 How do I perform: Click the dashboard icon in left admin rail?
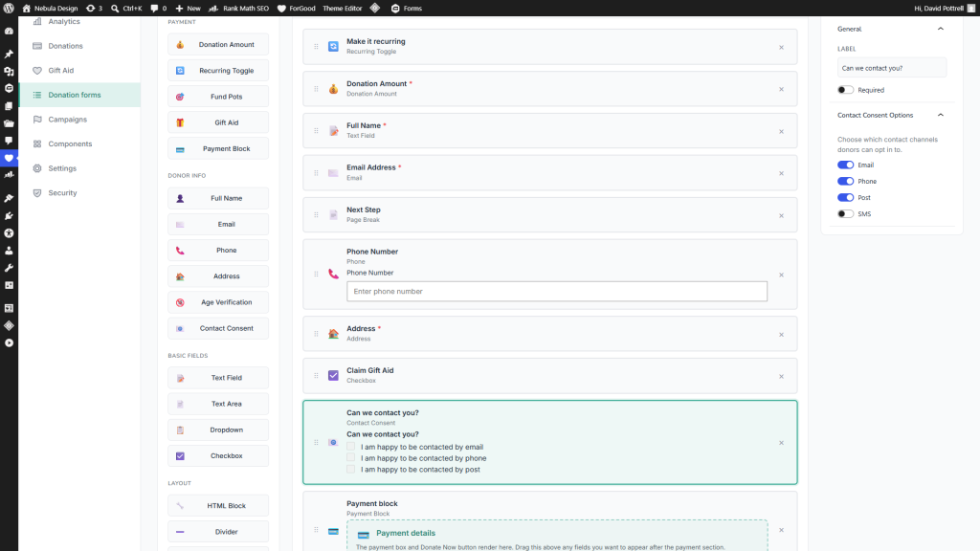point(9,31)
